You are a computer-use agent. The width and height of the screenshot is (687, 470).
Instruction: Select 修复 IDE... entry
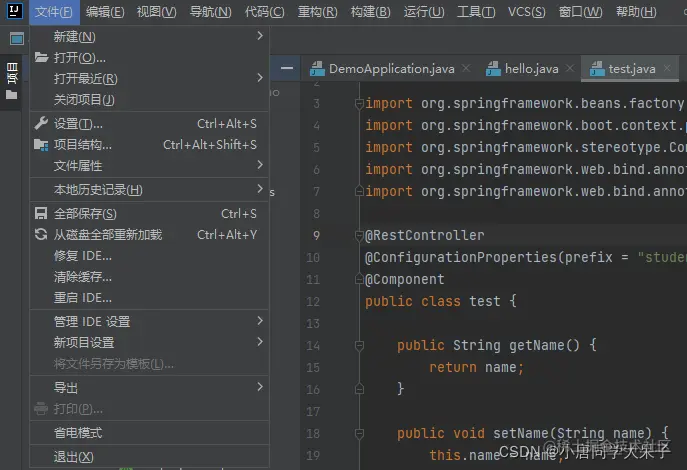pos(149,256)
